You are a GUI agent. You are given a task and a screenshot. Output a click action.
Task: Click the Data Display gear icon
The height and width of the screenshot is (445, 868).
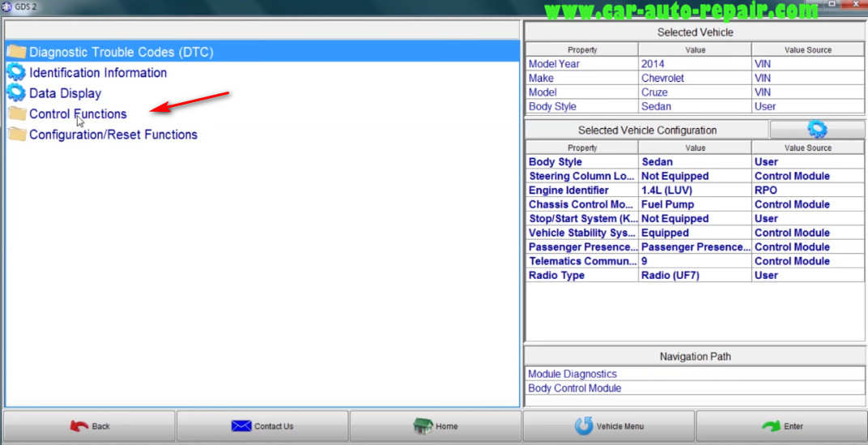click(x=17, y=92)
